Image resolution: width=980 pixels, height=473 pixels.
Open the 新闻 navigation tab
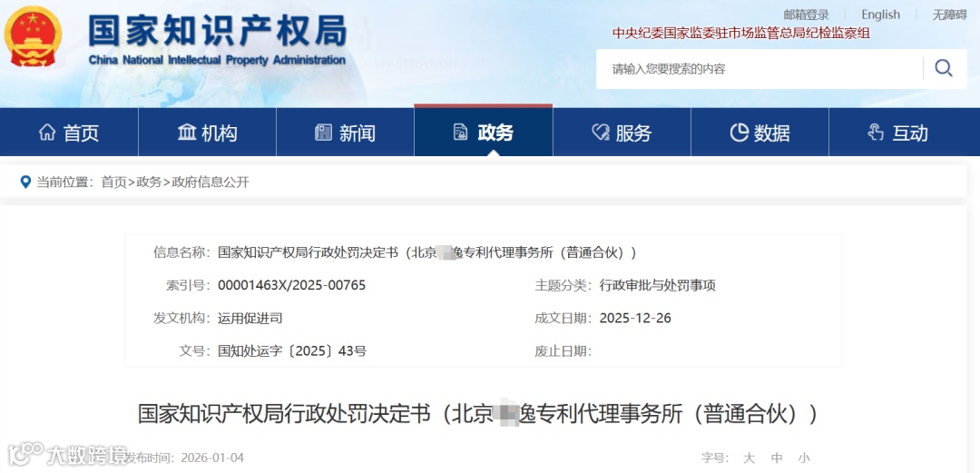[345, 133]
